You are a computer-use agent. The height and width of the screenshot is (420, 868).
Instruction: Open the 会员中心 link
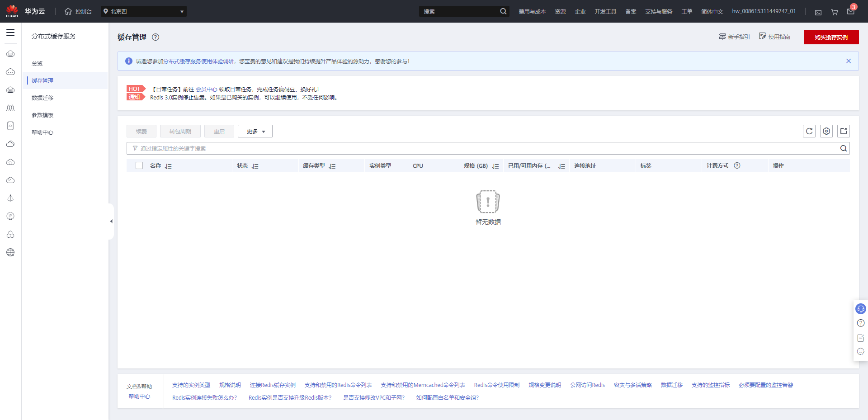[x=206, y=90]
